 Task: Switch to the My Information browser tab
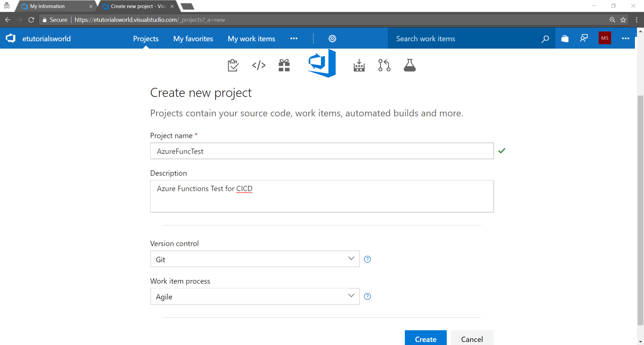click(x=55, y=6)
